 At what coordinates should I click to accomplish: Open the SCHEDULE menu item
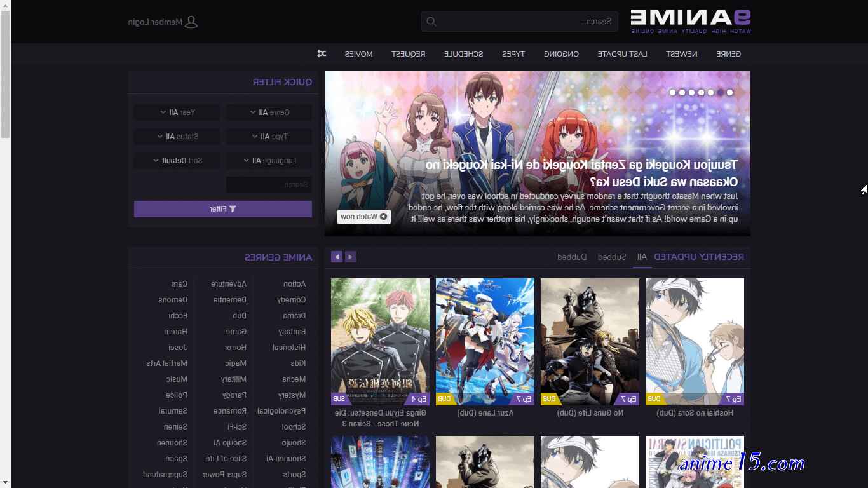tap(464, 54)
